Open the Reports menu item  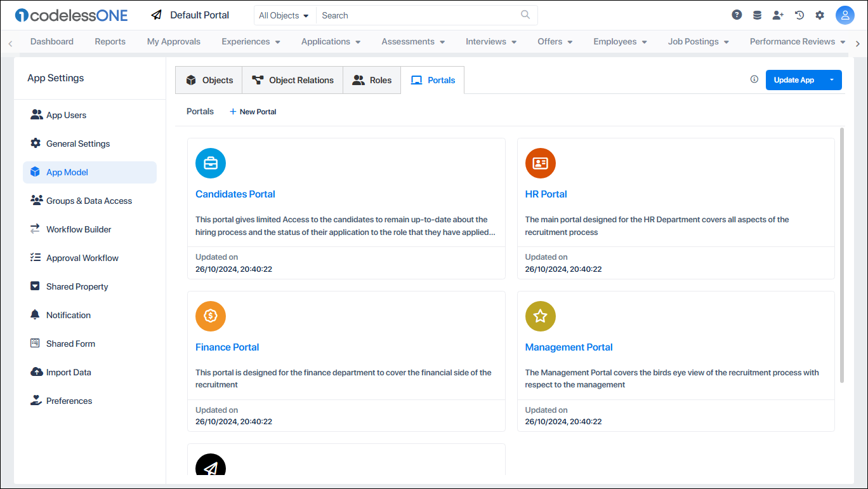tap(110, 41)
